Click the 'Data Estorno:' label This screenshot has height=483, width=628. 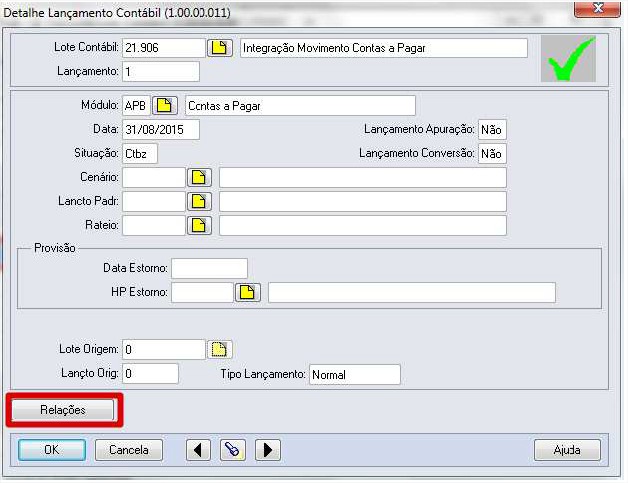coord(135,268)
